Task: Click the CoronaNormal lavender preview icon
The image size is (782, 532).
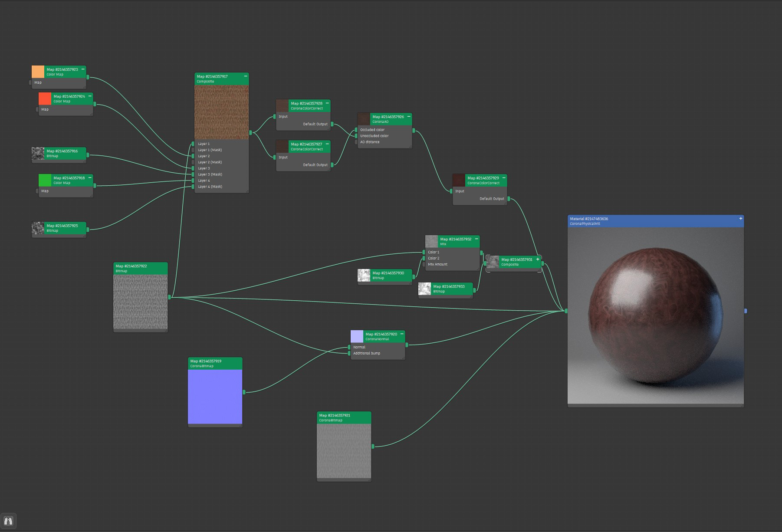Action: click(x=357, y=336)
